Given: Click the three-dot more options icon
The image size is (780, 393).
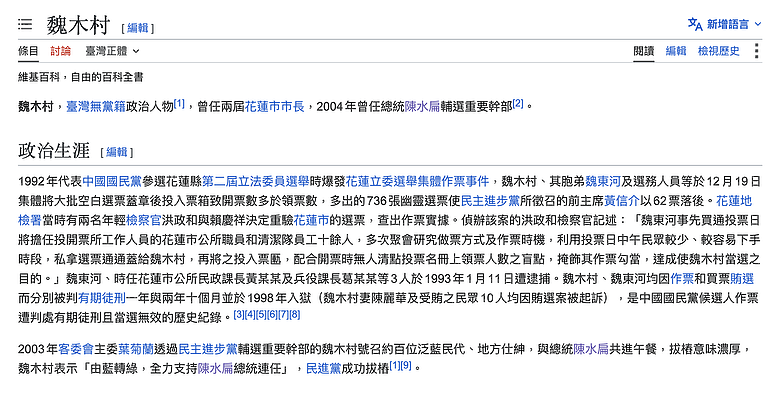Looking at the screenshot, I should (756, 51).
